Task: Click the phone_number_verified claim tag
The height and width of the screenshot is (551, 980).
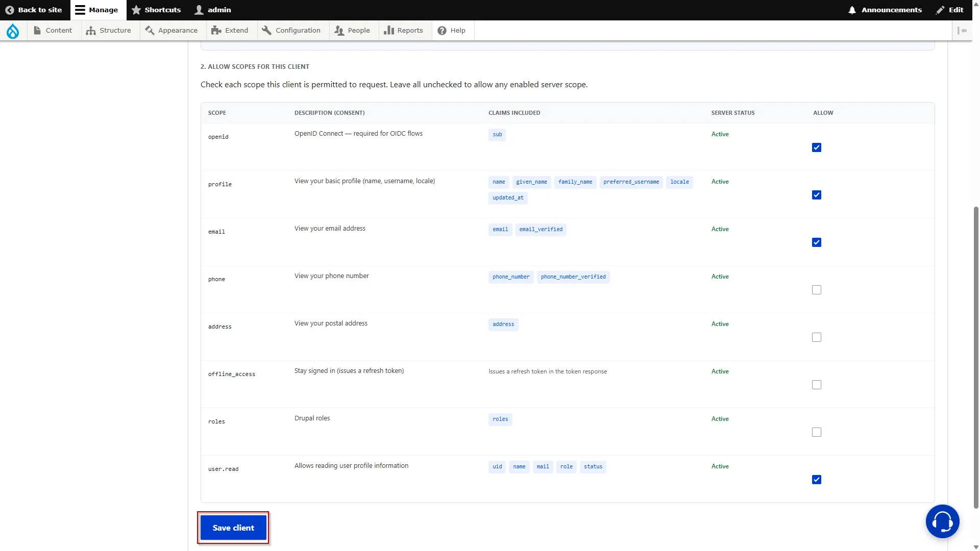Action: (x=573, y=277)
